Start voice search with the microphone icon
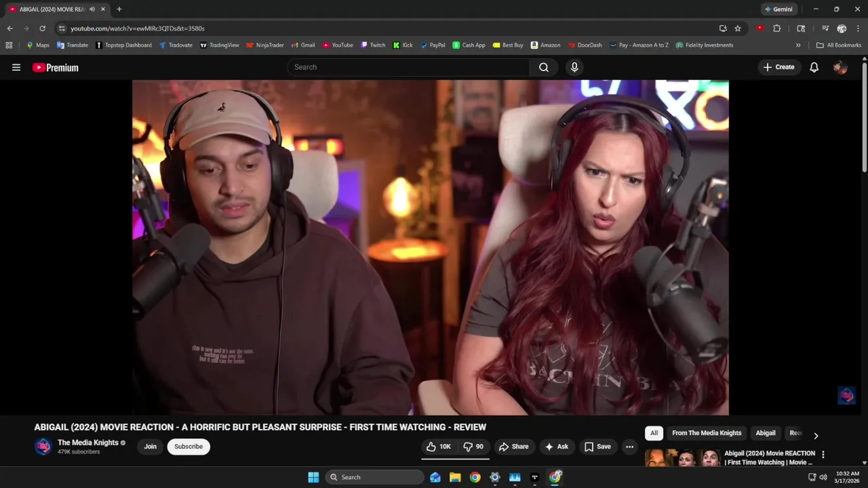This screenshot has height=488, width=868. point(574,67)
